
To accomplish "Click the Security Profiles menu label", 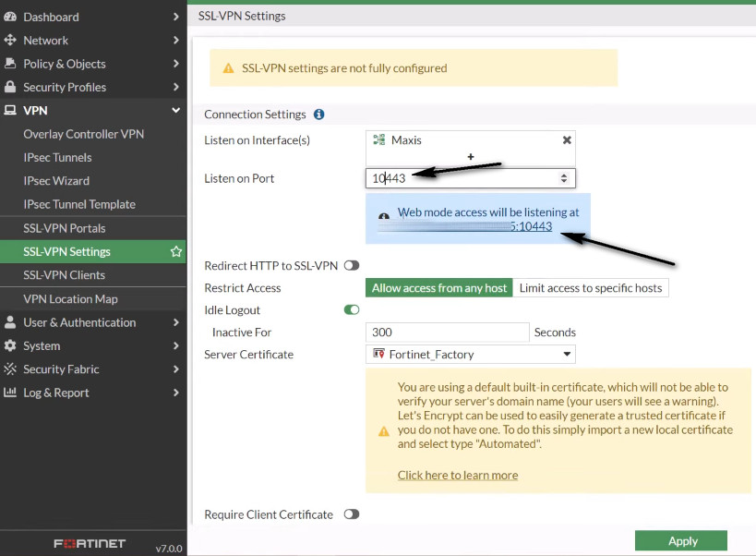I will pyautogui.click(x=65, y=87).
